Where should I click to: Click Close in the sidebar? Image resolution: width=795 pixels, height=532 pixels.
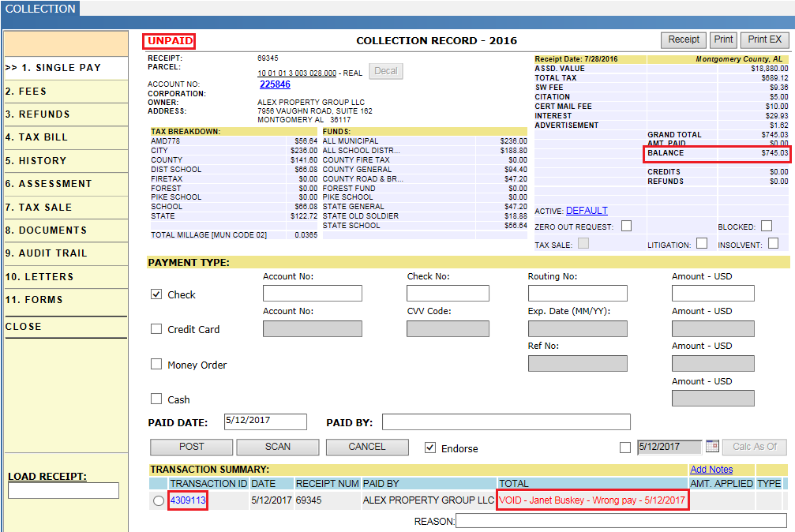(x=66, y=327)
